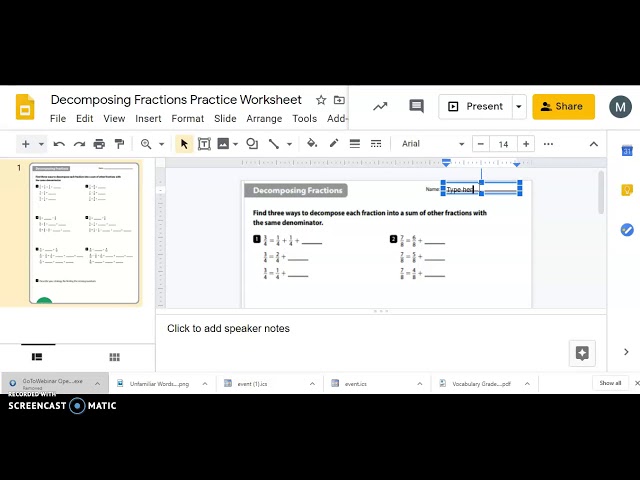Add a new slide with plus button

26,144
